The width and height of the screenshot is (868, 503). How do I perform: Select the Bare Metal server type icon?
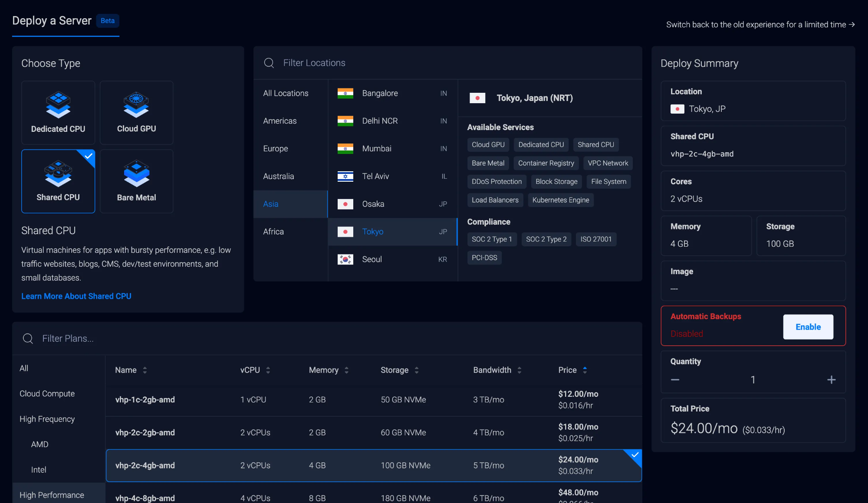136,173
